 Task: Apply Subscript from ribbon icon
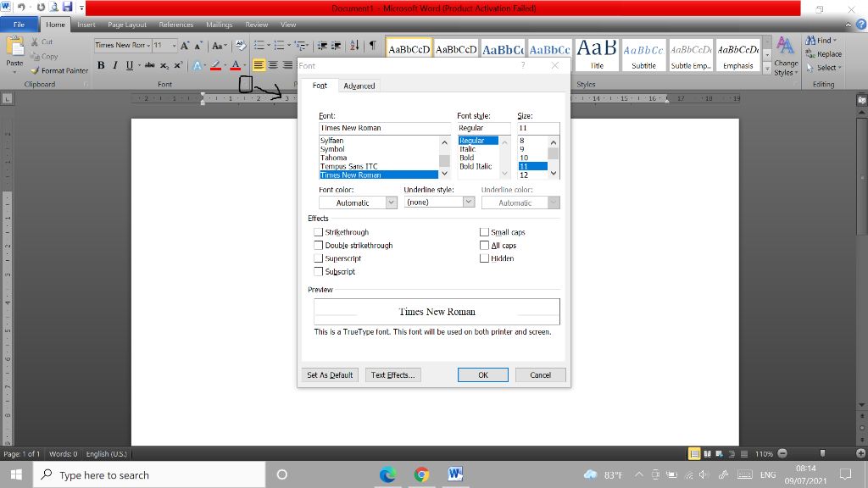point(164,65)
